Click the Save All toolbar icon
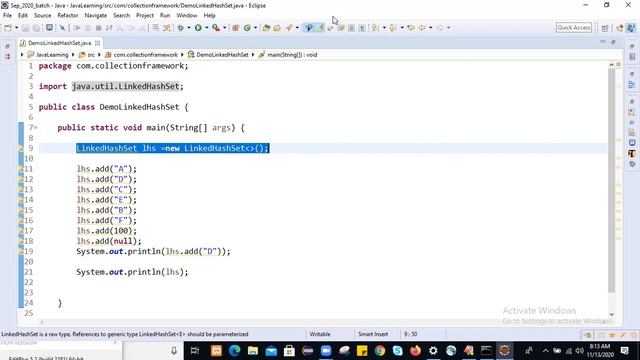 36,28
